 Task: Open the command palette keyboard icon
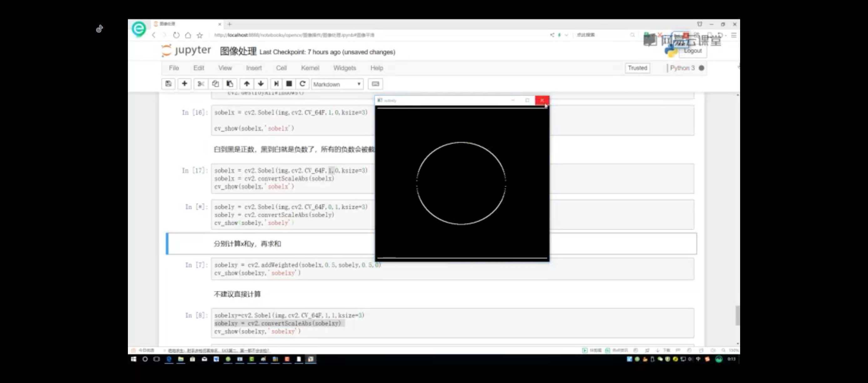click(x=375, y=84)
